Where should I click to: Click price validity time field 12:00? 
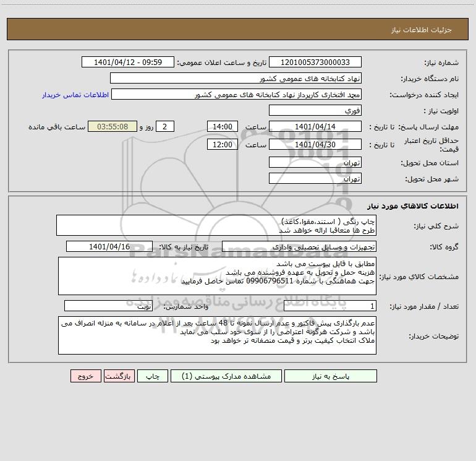pyautogui.click(x=222, y=144)
